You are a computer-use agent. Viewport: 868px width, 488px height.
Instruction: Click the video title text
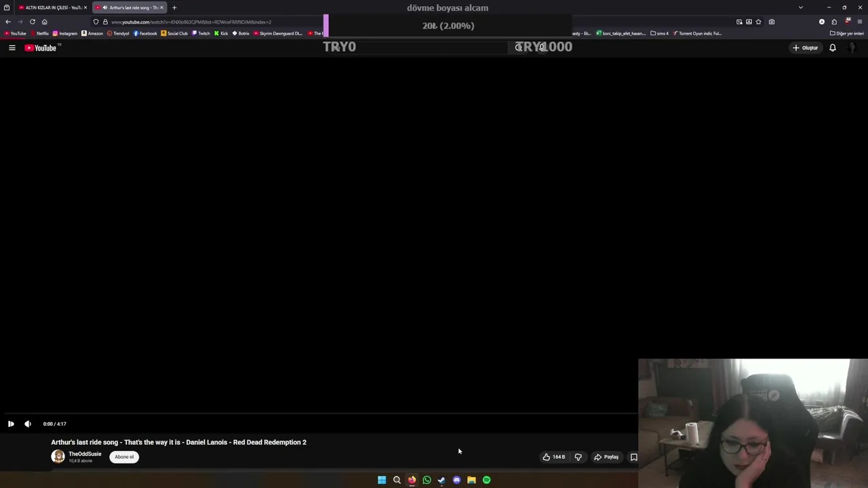pyautogui.click(x=178, y=442)
